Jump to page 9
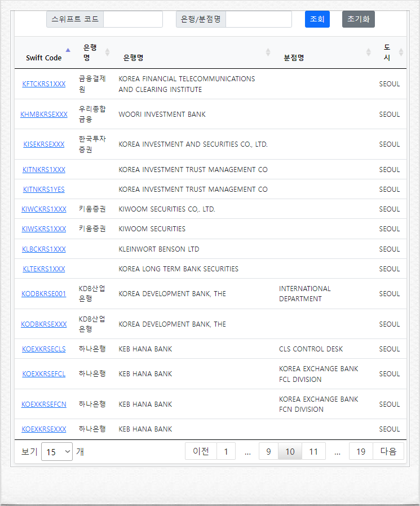The height and width of the screenshot is (506, 420). (268, 451)
